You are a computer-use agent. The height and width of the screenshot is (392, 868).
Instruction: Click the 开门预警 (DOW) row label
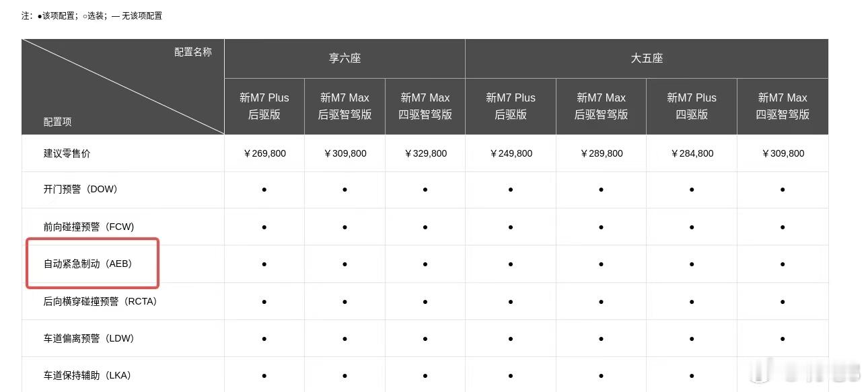[x=81, y=190]
